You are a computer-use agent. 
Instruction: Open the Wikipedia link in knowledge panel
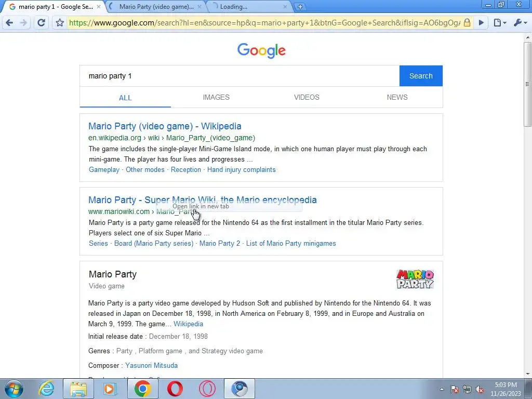tap(188, 324)
